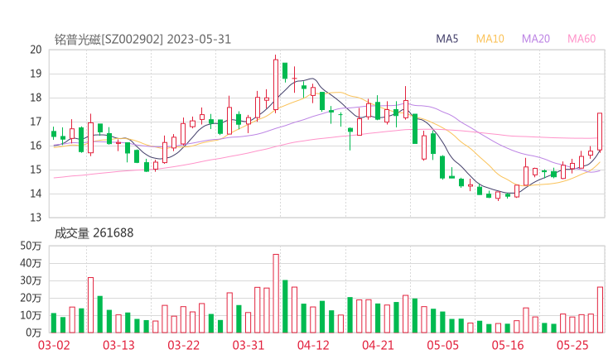Click the 40万 volume axis label
613x364 pixels.
pyautogui.click(x=31, y=263)
